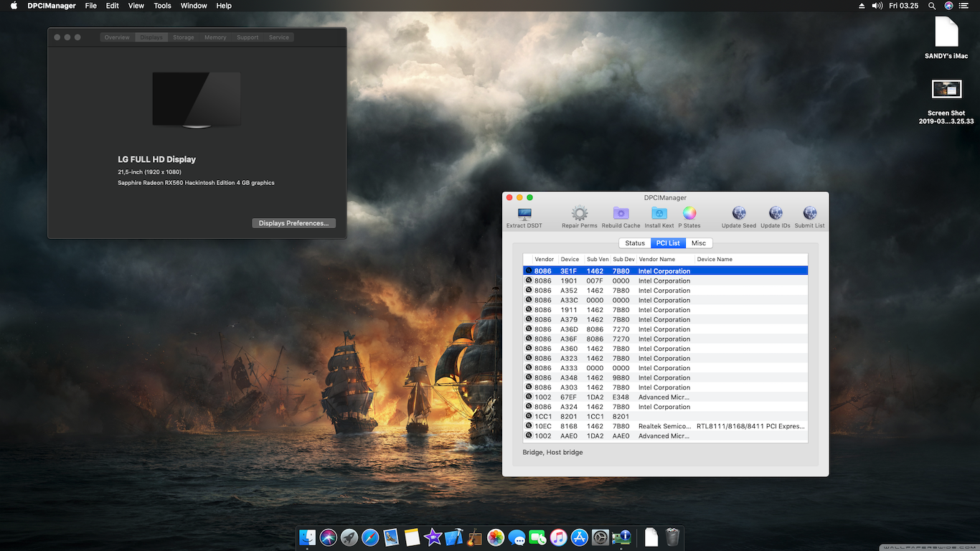Open the Window menu
980x551 pixels.
coord(194,6)
